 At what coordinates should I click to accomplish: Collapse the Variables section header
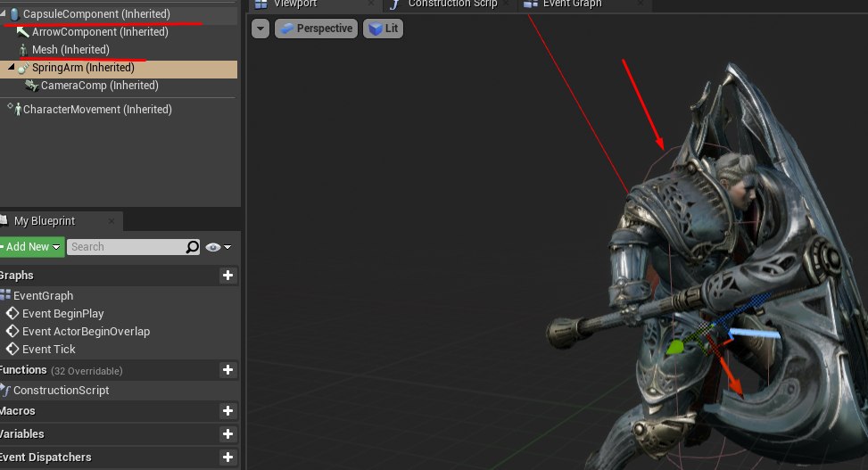pyautogui.click(x=22, y=434)
